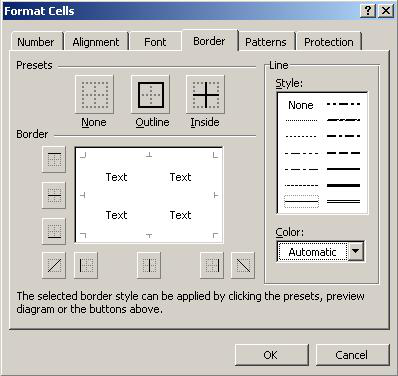Screen dimensions: 398x376
Task: Click the Cancel button
Action: [x=352, y=355]
